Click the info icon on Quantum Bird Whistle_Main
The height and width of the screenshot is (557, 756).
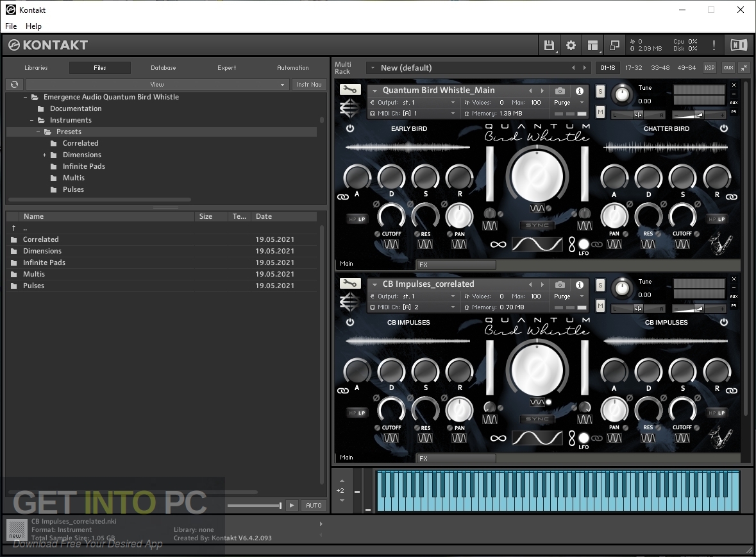(580, 90)
